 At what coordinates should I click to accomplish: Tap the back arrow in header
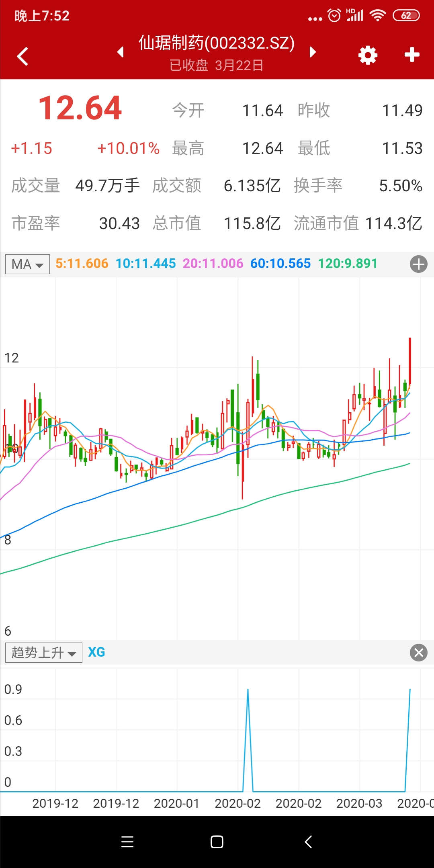point(23,56)
